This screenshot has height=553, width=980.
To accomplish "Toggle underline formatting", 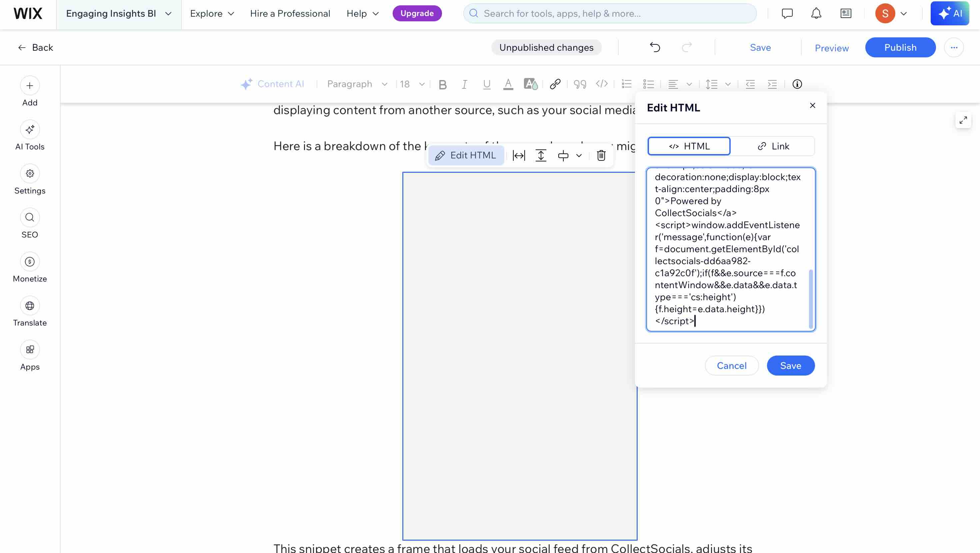I will [x=487, y=84].
